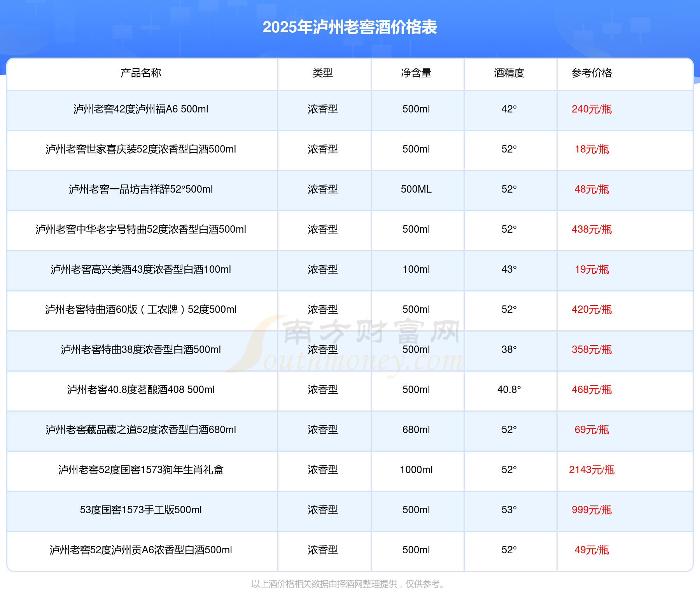Select 泸州老窖特曲酒60版（工农牌）52度500ml

141,309
